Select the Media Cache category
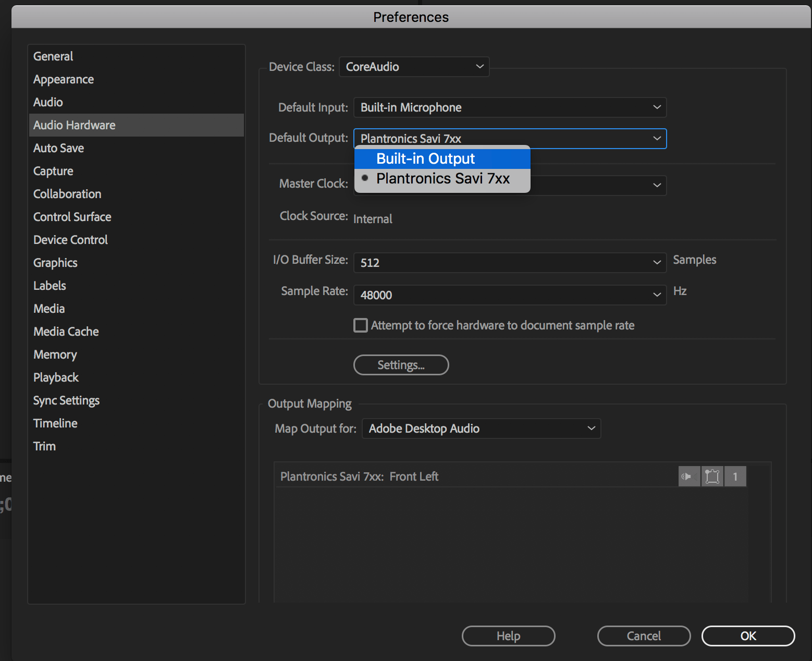The width and height of the screenshot is (812, 661). pyautogui.click(x=66, y=331)
